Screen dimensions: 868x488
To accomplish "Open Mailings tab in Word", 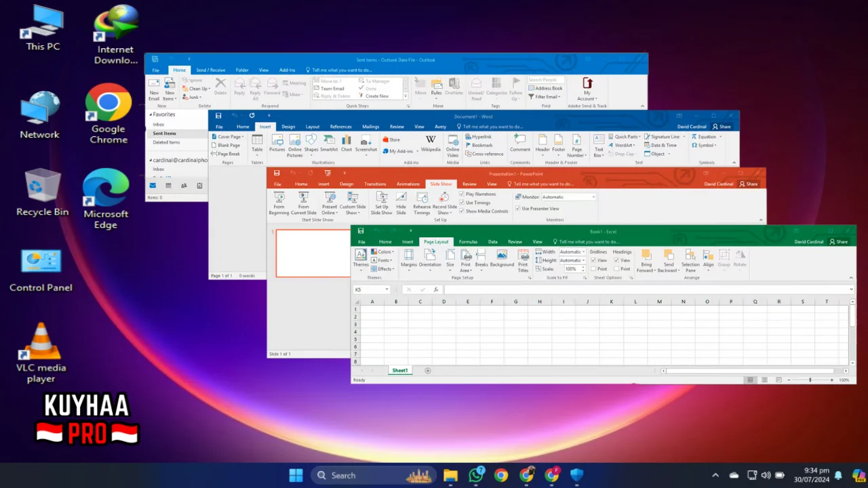I will tap(371, 126).
